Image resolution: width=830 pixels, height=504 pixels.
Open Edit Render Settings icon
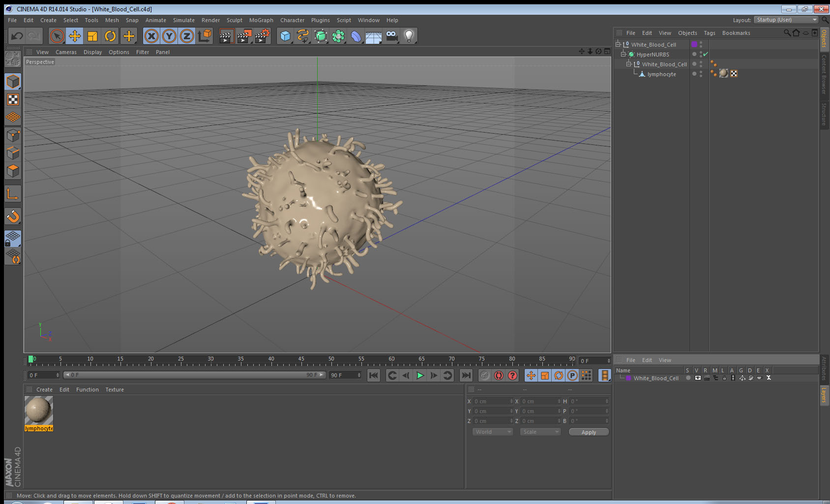(x=262, y=36)
